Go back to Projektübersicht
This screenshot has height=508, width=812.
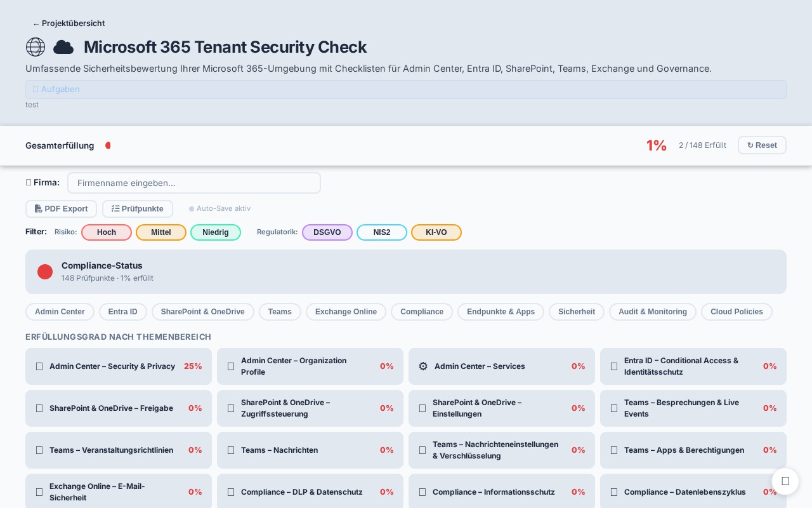point(69,23)
